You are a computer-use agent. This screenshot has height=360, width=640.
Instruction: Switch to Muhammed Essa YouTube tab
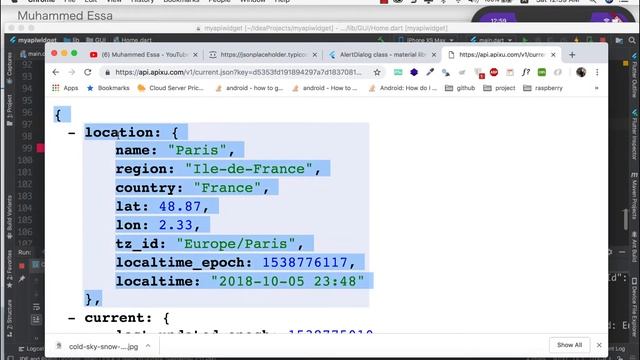(x=143, y=54)
